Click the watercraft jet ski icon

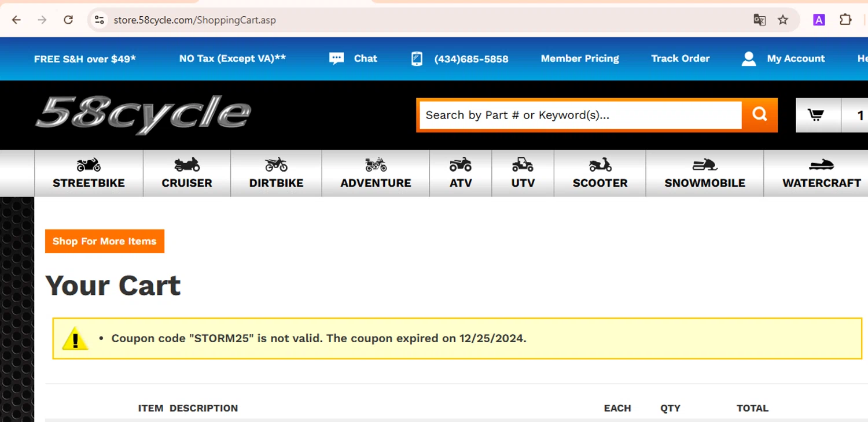tap(821, 165)
